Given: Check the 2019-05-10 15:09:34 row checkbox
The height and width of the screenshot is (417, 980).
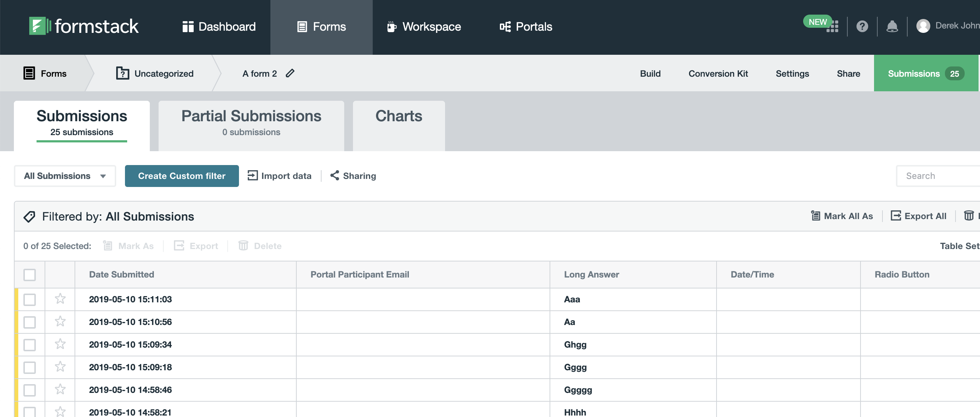Looking at the screenshot, I should [x=30, y=345].
